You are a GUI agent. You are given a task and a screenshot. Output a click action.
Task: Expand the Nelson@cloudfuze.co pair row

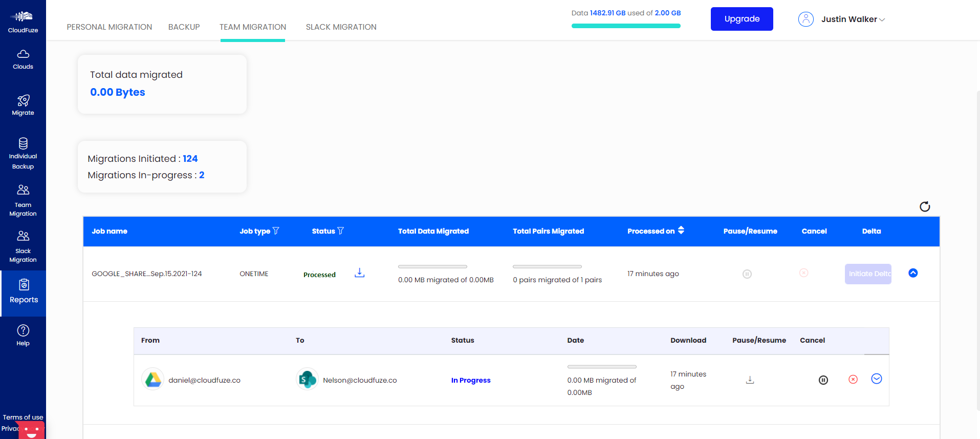click(876, 379)
